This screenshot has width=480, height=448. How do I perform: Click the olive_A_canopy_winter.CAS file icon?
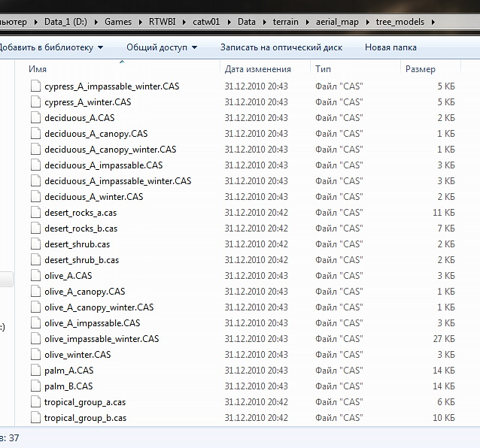[35, 307]
